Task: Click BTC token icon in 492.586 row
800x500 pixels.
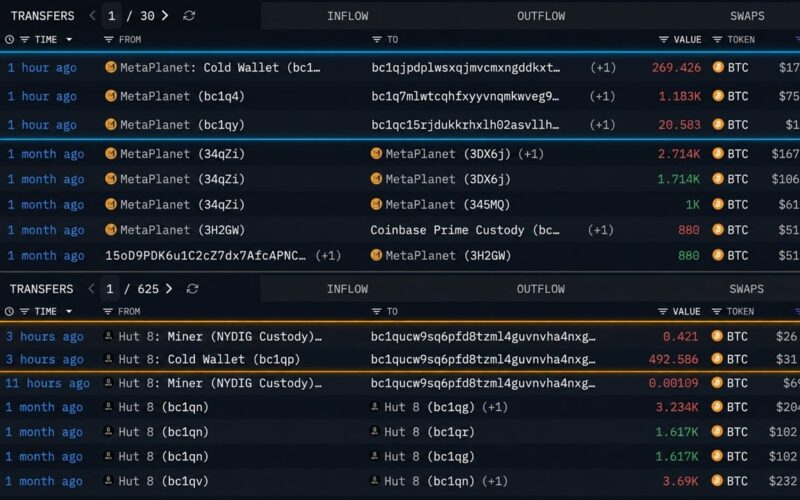Action: [717, 359]
